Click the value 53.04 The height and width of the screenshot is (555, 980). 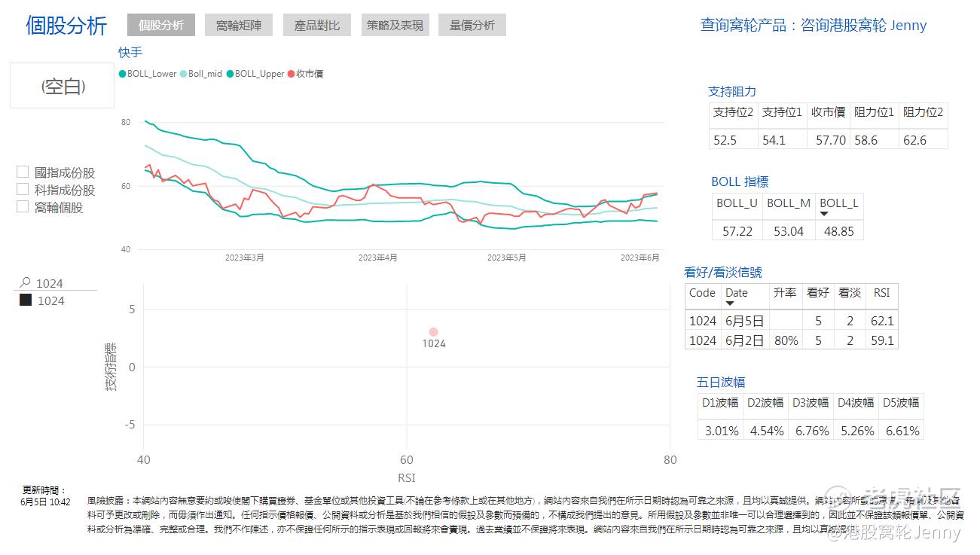789,231
